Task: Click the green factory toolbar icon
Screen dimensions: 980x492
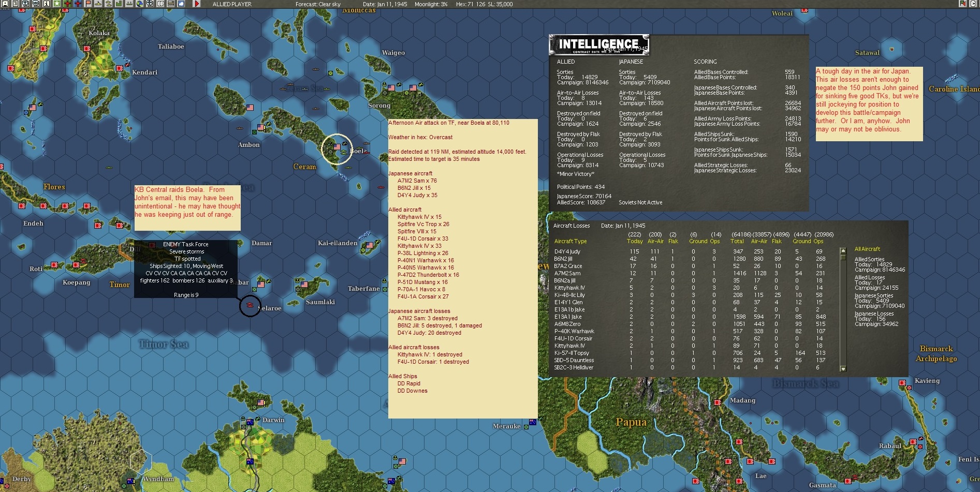Action: (119, 4)
